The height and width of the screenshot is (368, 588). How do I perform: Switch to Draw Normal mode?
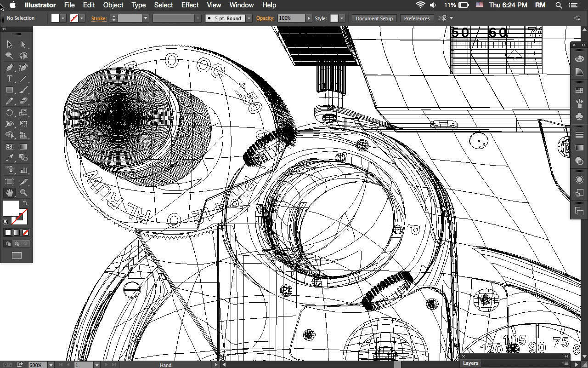point(8,244)
